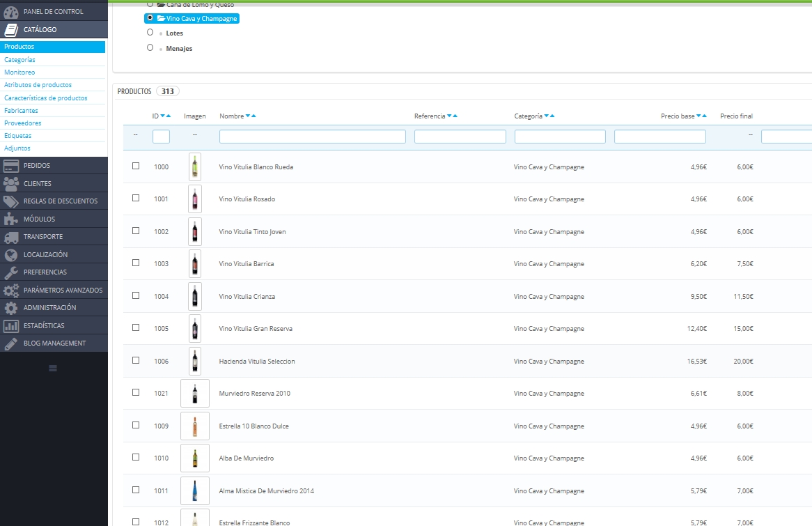Screen dimensions: 812x526
Task: Select the Lotes category radio button
Action: click(x=150, y=32)
